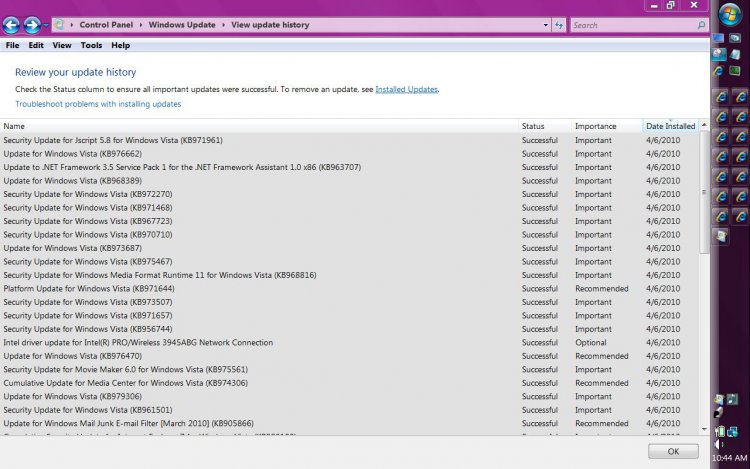Select Update for Windows Vista (KB976470)
This screenshot has height=469, width=750.
tap(350, 356)
